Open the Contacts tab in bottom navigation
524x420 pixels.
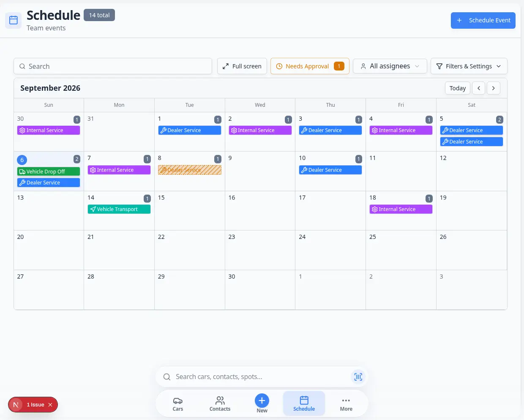(x=220, y=404)
